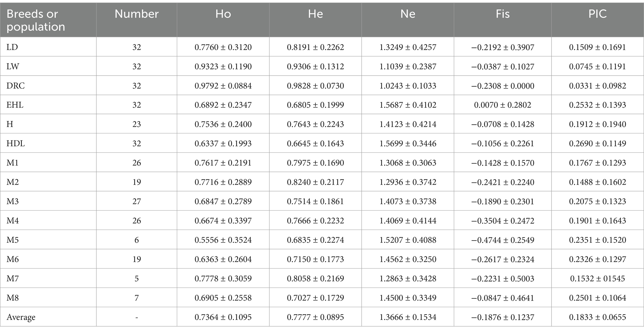Viewport: 644px width, 332px height.
Task: Click the 'Breeds or population' column header
Action: tap(36, 20)
